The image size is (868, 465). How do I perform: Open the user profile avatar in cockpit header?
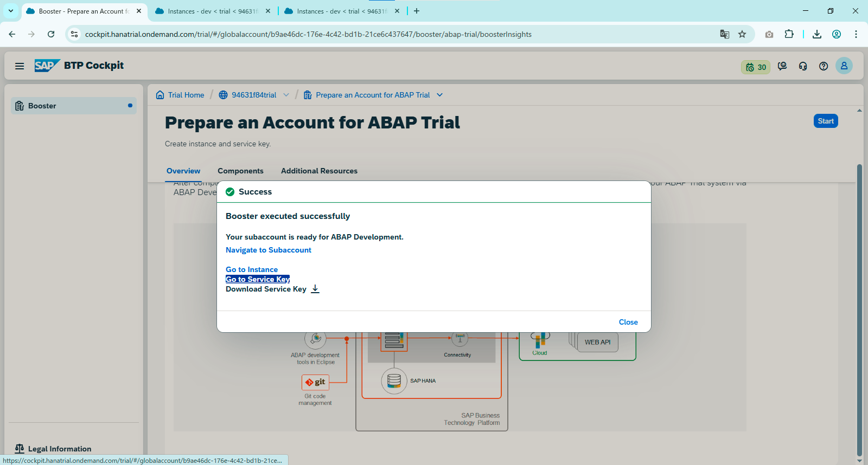point(844,66)
